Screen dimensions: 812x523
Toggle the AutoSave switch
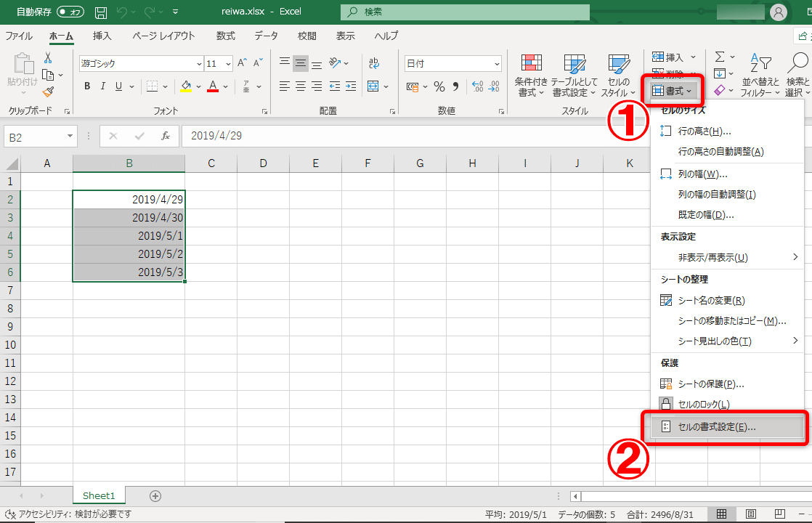70,12
